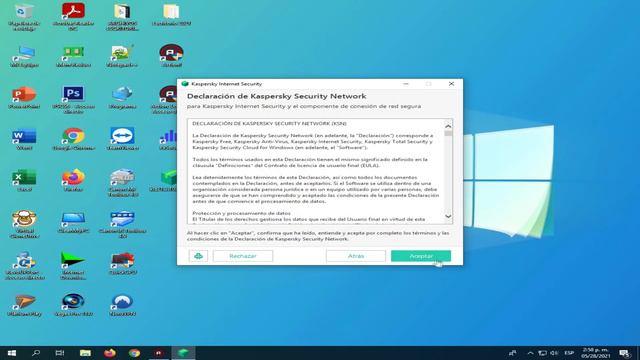The width and height of the screenshot is (640, 360).
Task: Select the Internet Explorer style desktop shortcut
Action: [x=24, y=265]
